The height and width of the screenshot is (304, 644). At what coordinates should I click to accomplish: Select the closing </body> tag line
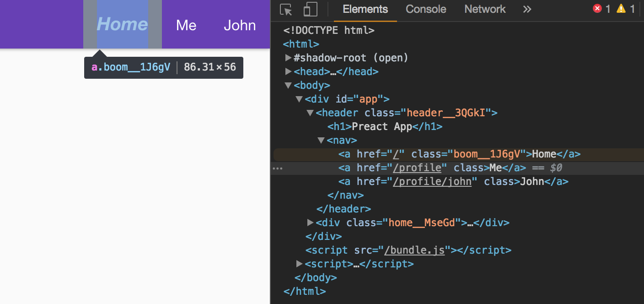(316, 277)
